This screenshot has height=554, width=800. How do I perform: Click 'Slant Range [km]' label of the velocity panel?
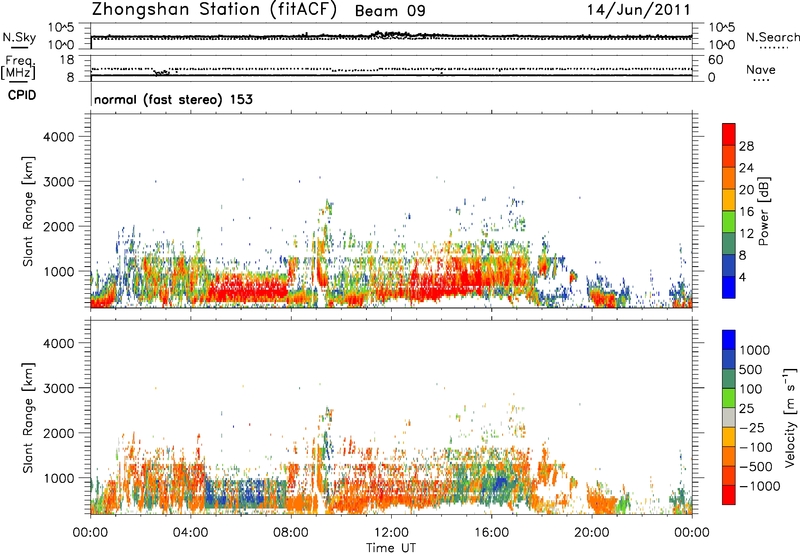click(x=28, y=417)
